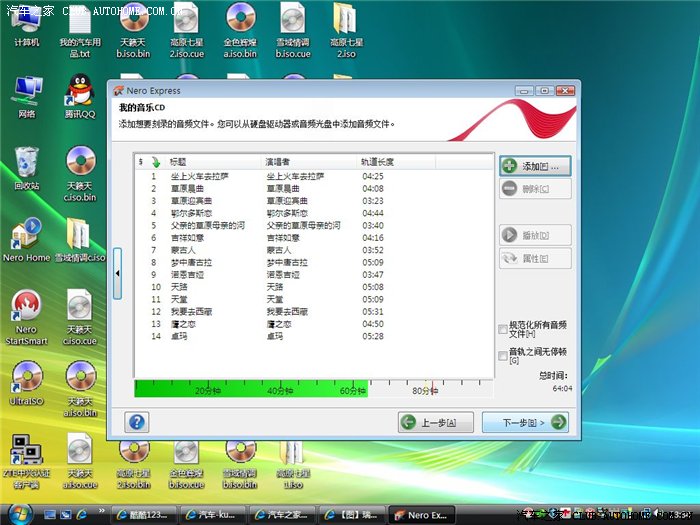The width and height of the screenshot is (700, 525).
Task: Open 回收站 recycle bin icon
Action: [26, 169]
